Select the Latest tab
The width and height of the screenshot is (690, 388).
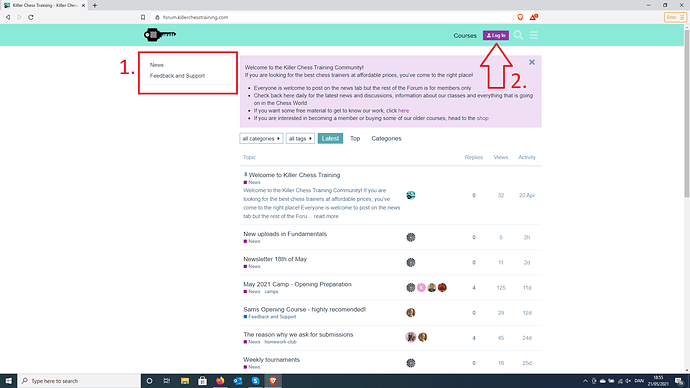pos(330,139)
